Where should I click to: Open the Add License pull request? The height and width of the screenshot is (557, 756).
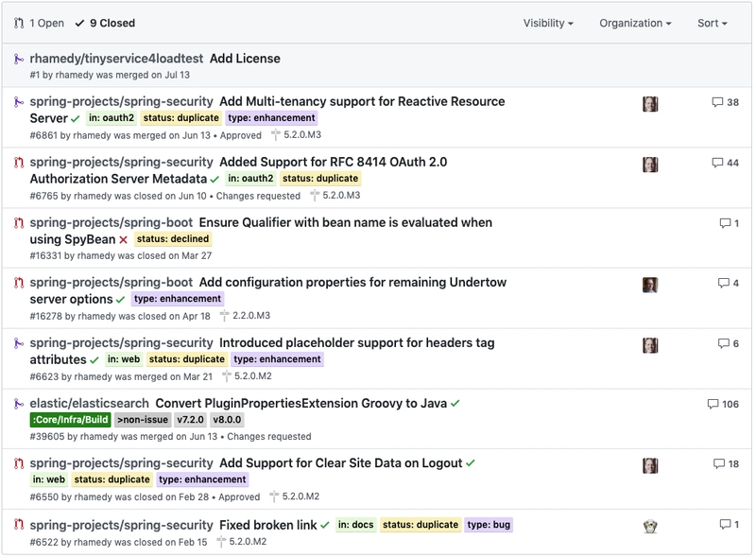pyautogui.click(x=245, y=59)
